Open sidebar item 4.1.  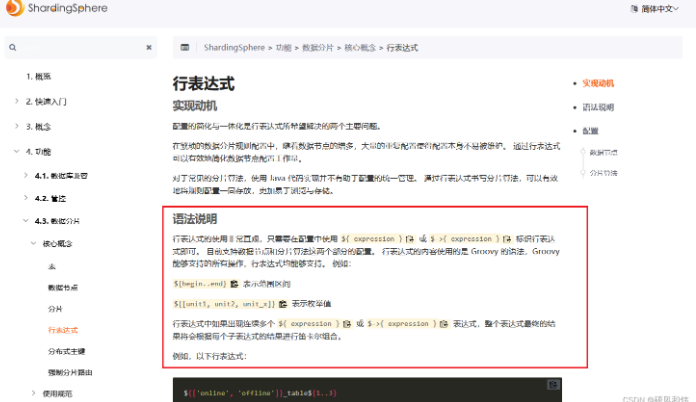click(61, 176)
